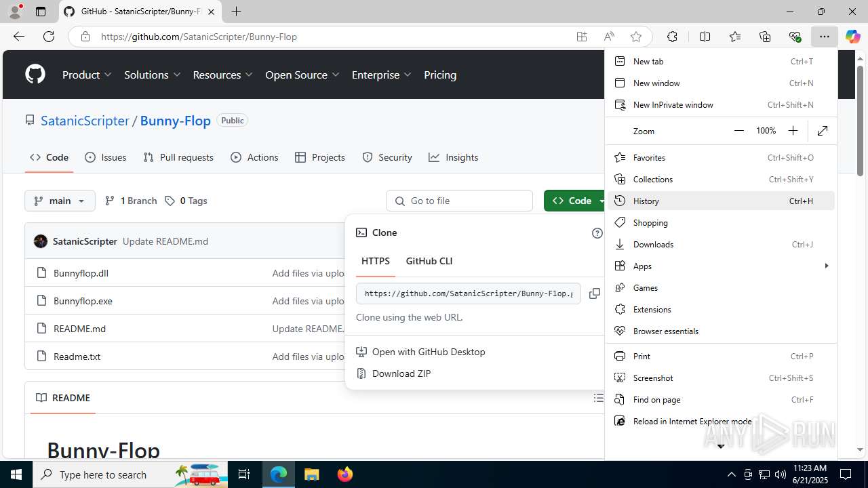Open the main branch selector

click(x=60, y=201)
